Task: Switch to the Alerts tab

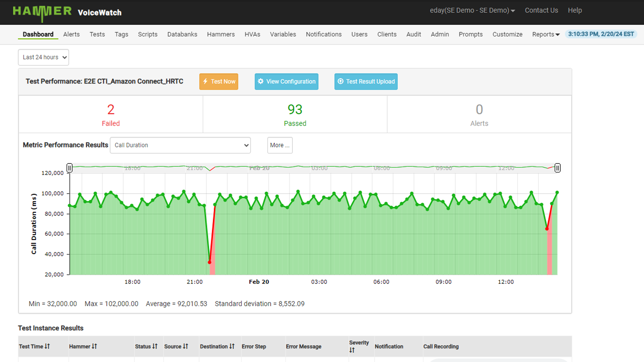Action: (x=71, y=34)
